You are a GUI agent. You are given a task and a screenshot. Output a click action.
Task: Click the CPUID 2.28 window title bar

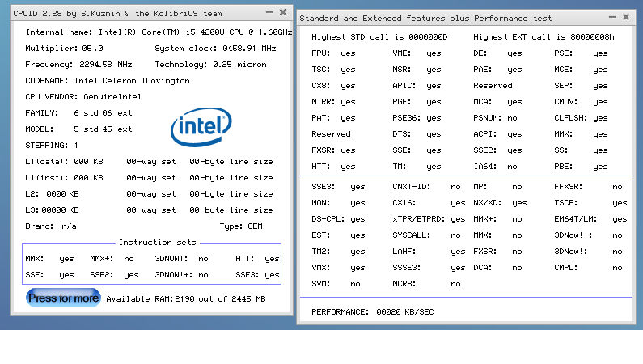[x=129, y=13]
